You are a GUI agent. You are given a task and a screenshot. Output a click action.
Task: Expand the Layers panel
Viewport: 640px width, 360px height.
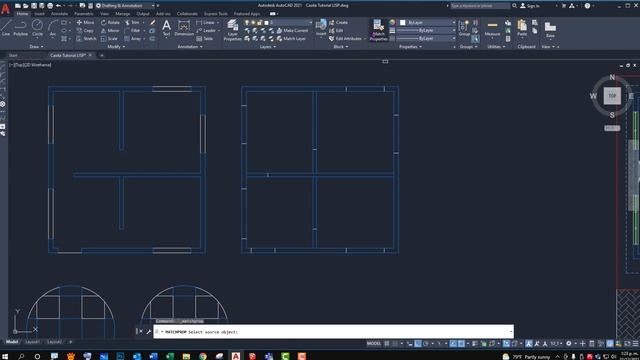[x=268, y=47]
